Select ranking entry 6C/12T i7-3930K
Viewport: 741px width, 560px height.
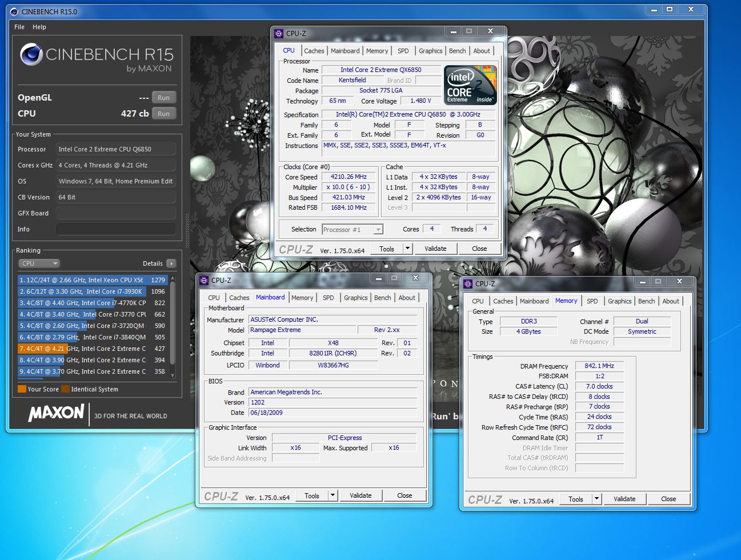tap(93, 291)
